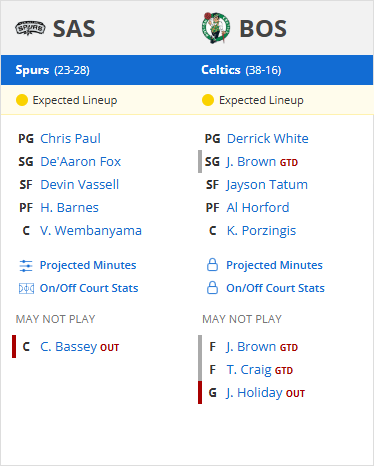Click the Spurs On/Off Court Stats court icon

pyautogui.click(x=26, y=288)
